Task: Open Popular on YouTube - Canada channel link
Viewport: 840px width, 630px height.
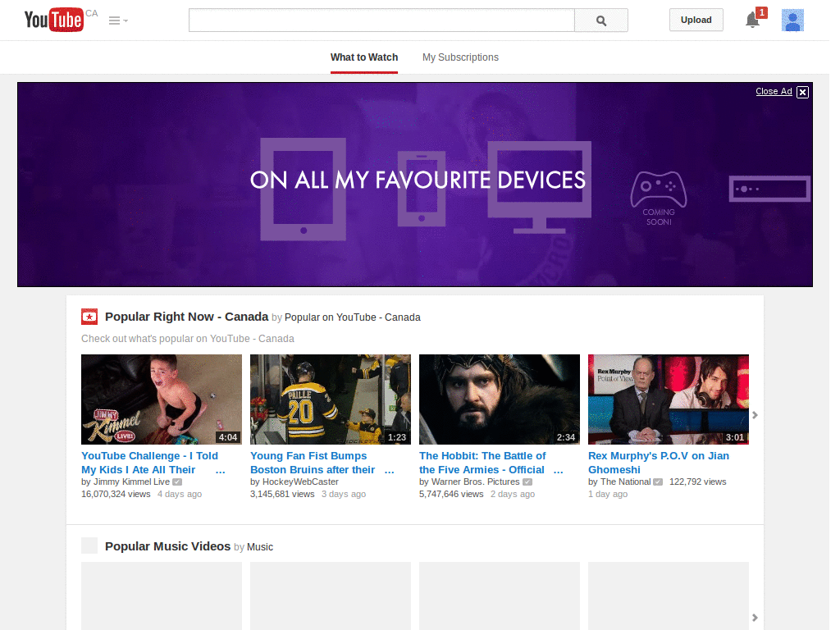Action: click(x=353, y=317)
